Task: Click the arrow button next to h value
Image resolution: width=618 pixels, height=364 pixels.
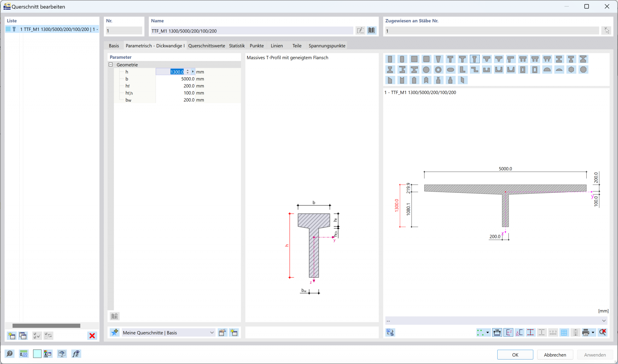Action: coord(193,72)
